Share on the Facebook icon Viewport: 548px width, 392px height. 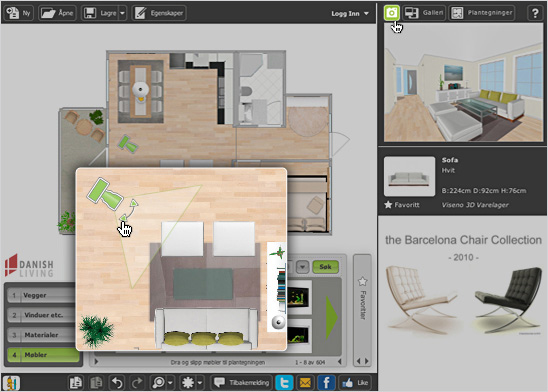tap(326, 383)
